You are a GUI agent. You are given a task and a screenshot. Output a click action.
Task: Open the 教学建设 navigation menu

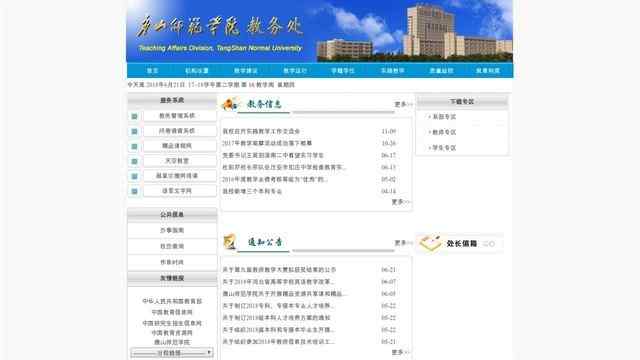click(246, 71)
